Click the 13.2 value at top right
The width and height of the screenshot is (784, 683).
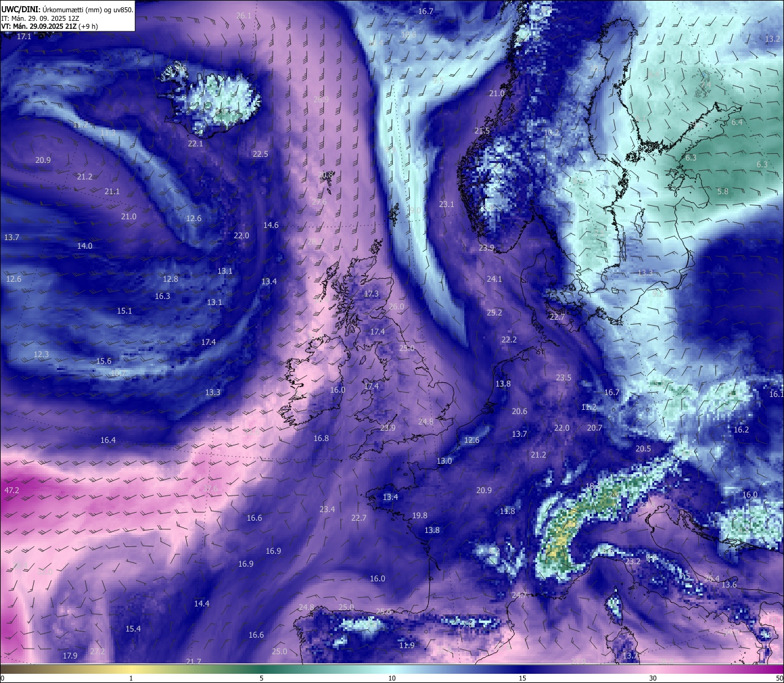[x=773, y=39]
